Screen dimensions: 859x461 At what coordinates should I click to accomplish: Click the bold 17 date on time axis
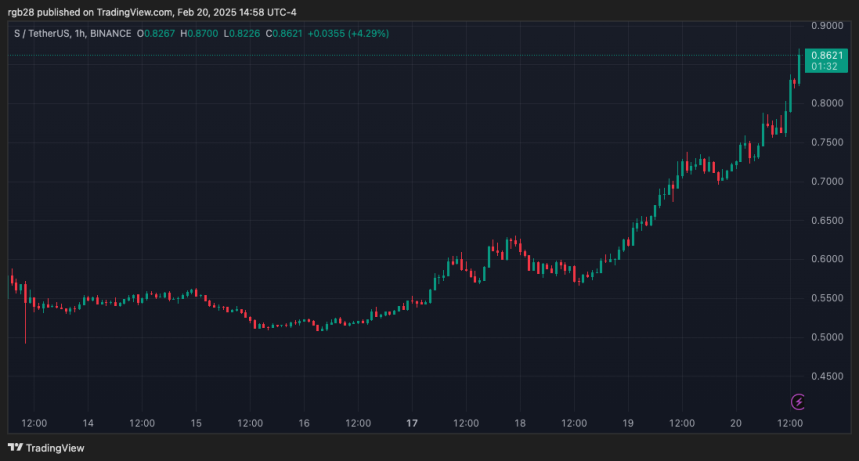point(412,423)
